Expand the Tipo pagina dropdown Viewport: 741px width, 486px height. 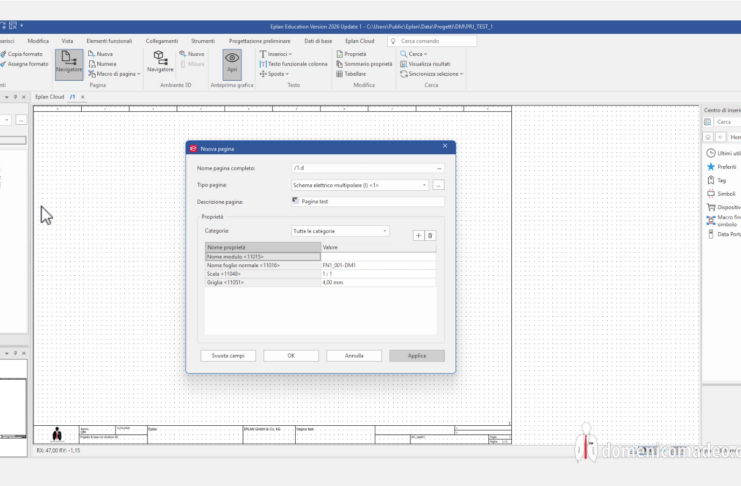424,185
